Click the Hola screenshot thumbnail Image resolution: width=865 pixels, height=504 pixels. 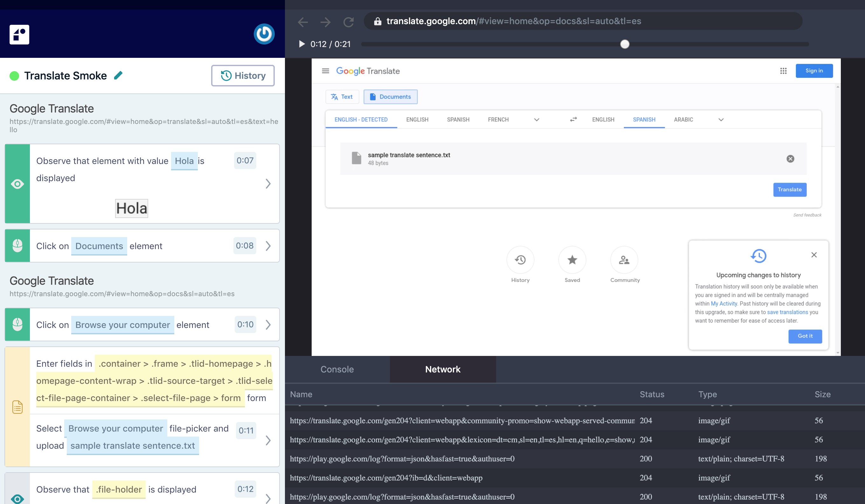pyautogui.click(x=131, y=208)
